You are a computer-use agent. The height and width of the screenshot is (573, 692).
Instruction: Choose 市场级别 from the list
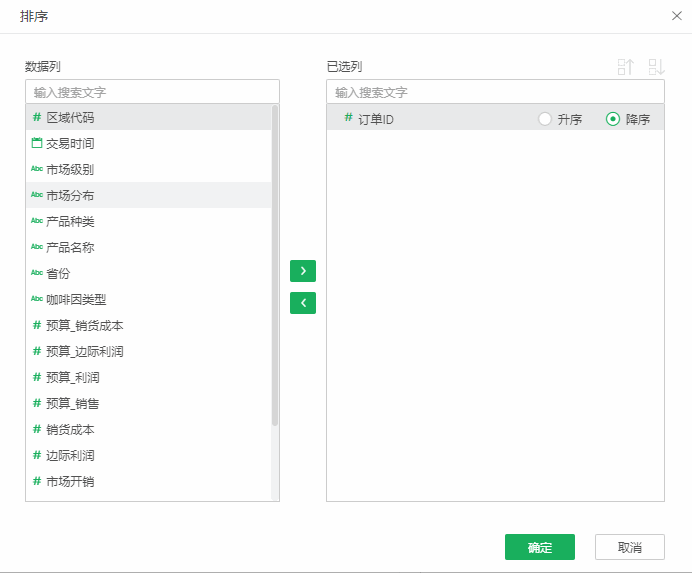click(70, 170)
